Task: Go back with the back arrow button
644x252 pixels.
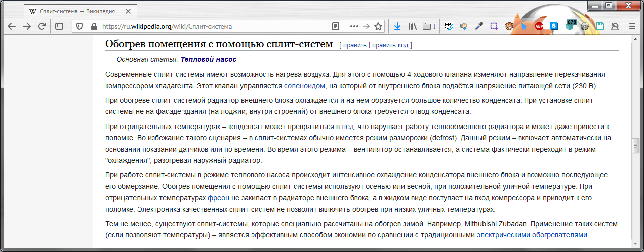Action: [x=12, y=26]
